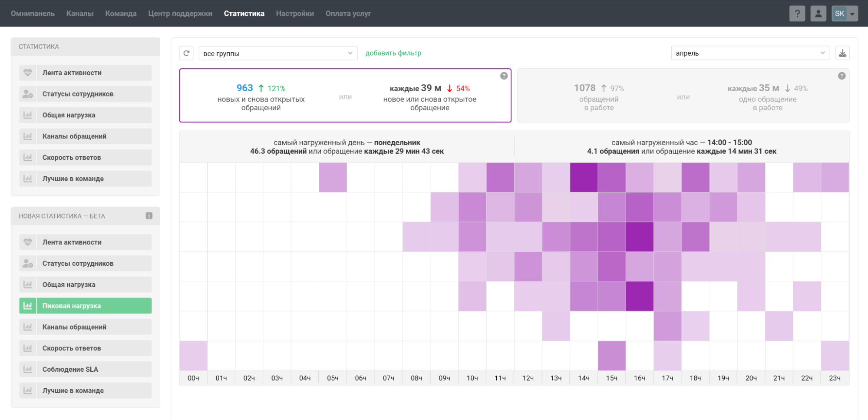Open the help question mark in top bar

click(797, 13)
